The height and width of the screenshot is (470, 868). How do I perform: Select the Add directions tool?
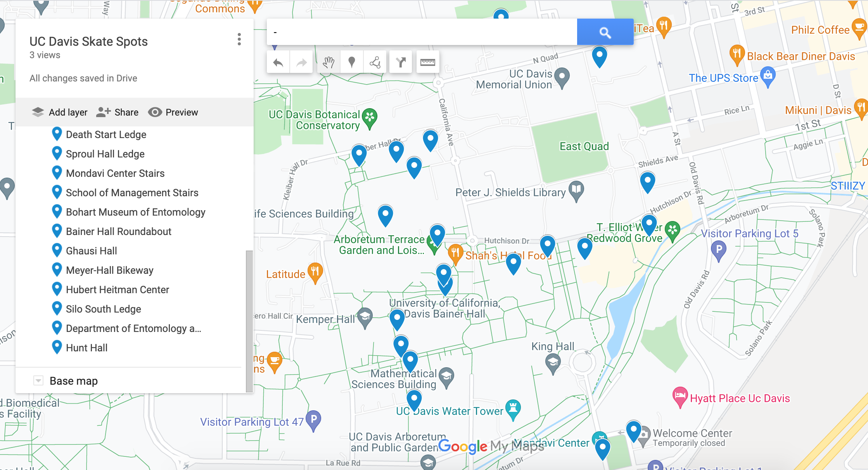(x=401, y=62)
